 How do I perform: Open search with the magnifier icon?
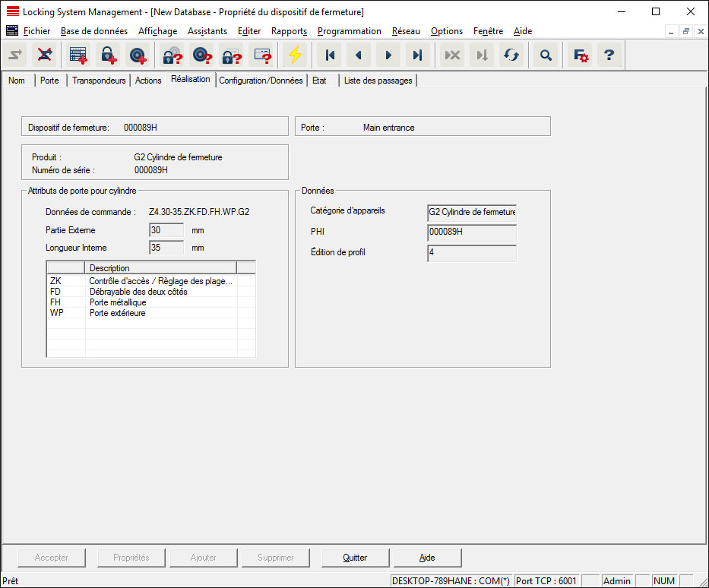(545, 55)
